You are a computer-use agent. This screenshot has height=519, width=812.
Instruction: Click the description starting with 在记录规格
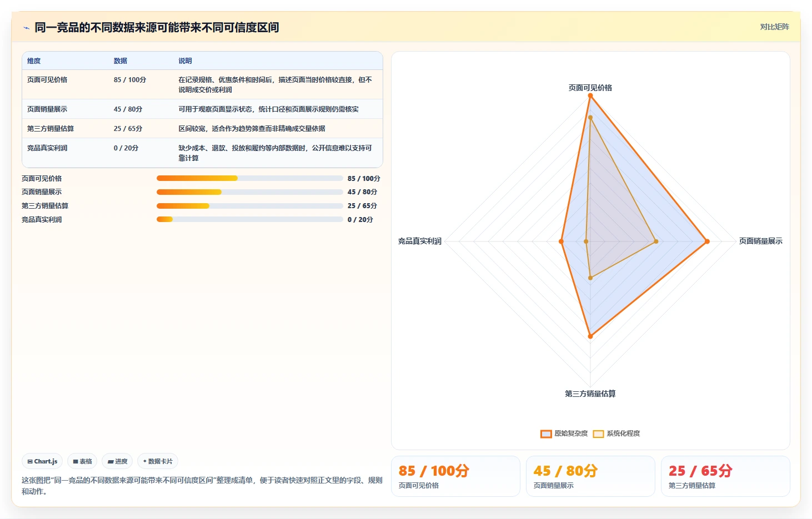275,85
